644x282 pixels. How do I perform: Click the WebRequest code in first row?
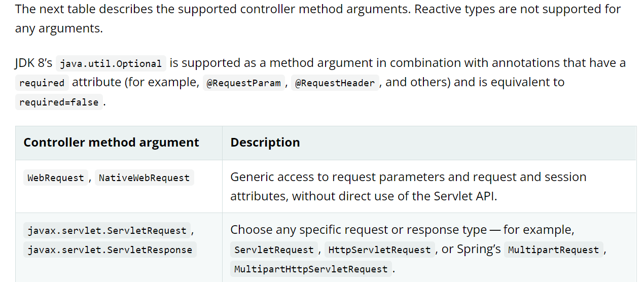point(56,178)
